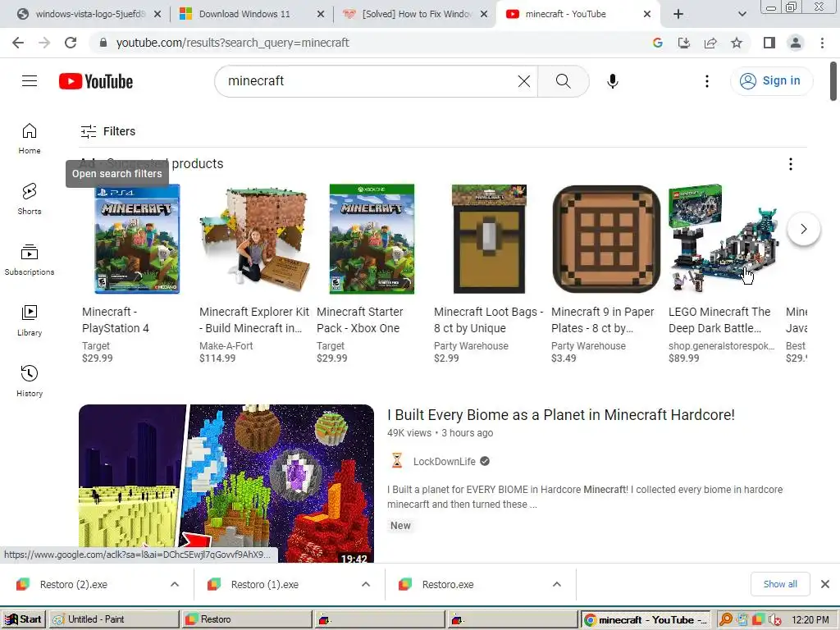Open Subscriptions in sidebar
Image resolution: width=840 pixels, height=630 pixels.
[30, 260]
